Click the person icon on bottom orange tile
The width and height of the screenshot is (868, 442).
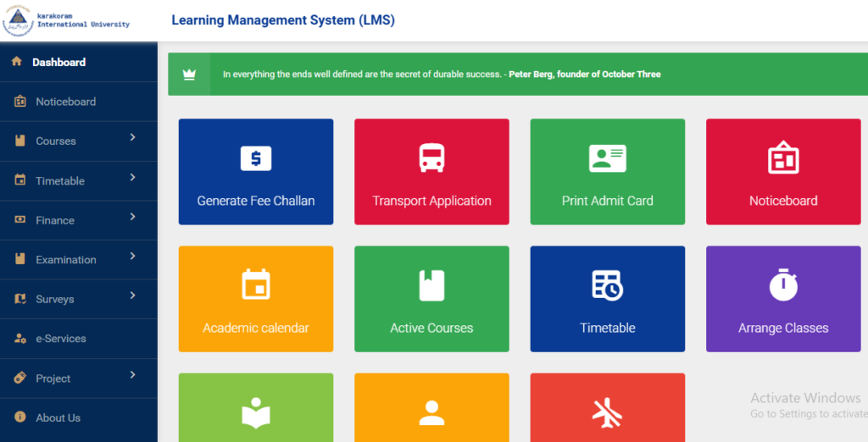click(431, 412)
